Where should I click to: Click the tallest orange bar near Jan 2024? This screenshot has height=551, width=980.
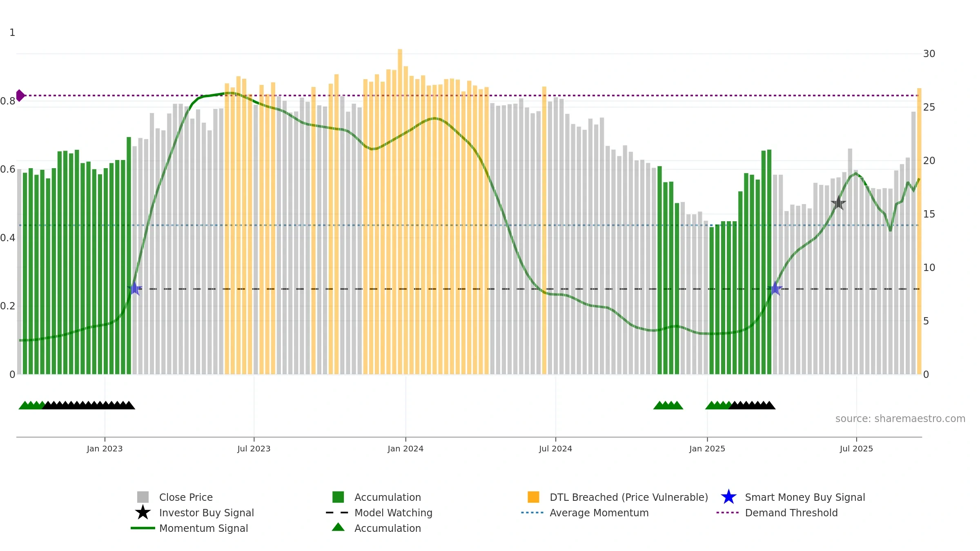click(x=400, y=211)
